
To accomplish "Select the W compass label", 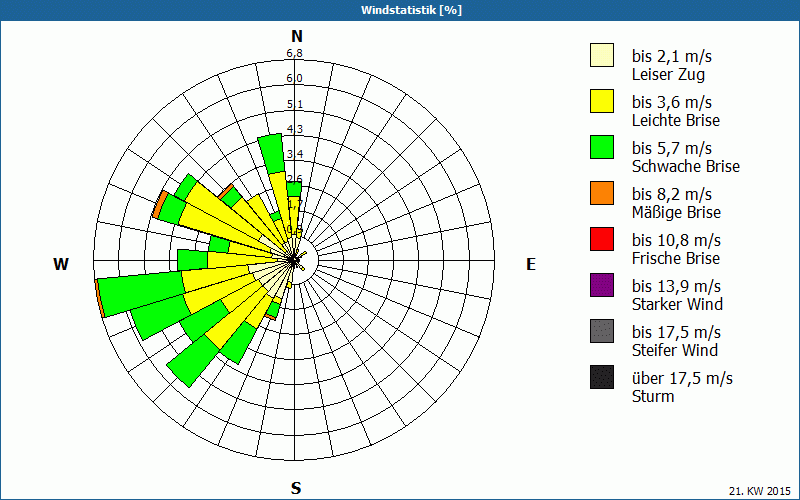I will [x=61, y=264].
